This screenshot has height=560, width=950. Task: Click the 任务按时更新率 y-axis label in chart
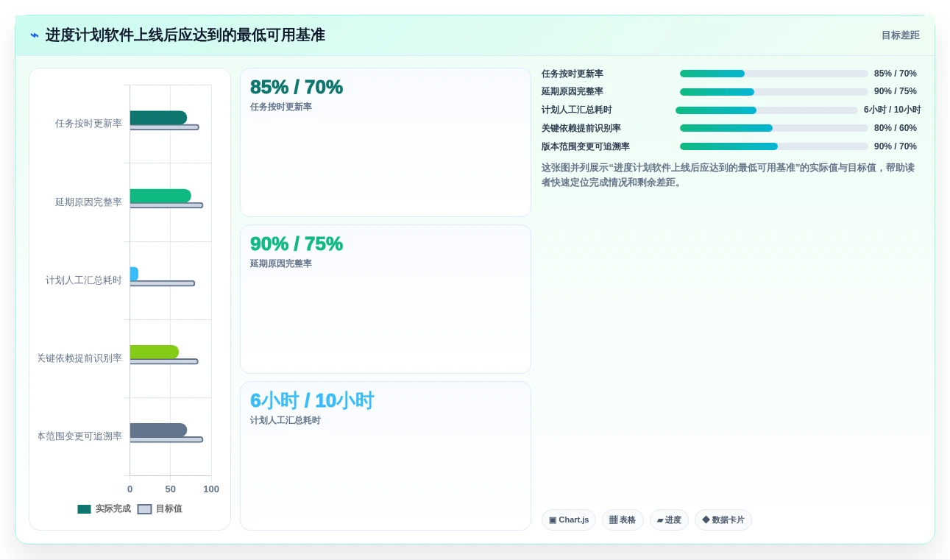click(x=88, y=124)
